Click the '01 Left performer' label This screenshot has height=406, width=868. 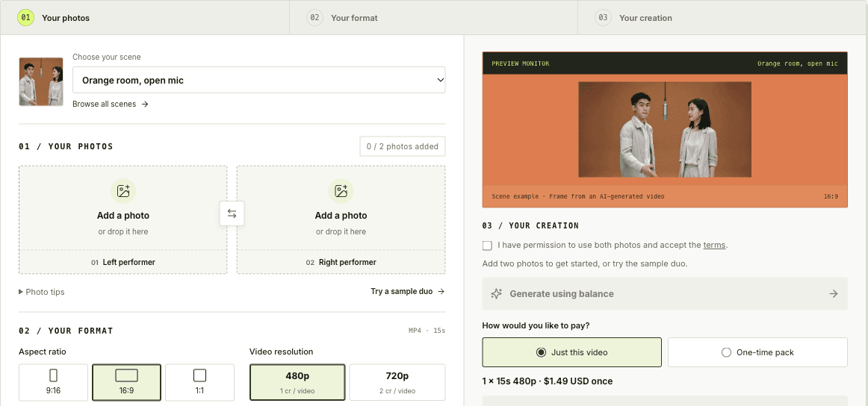pos(123,262)
